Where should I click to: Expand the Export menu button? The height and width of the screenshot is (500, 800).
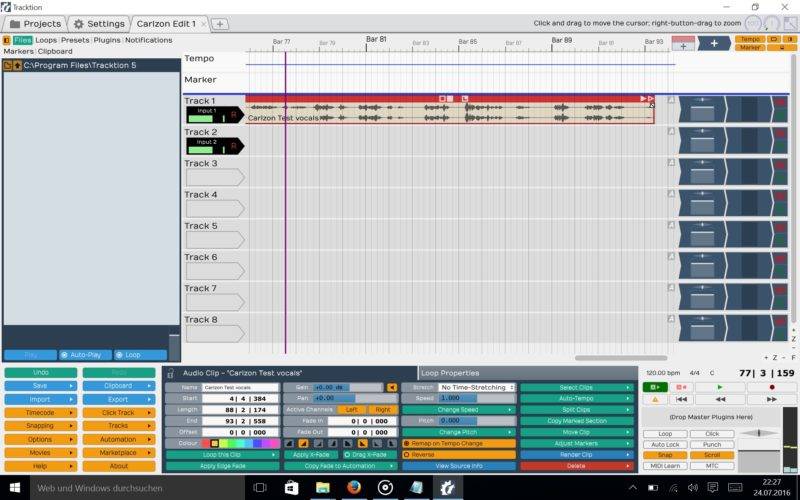118,399
